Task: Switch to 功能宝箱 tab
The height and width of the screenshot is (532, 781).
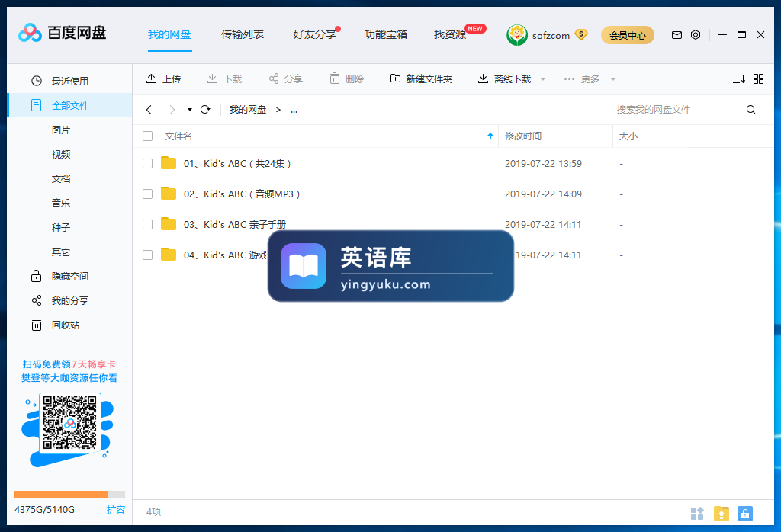Action: tap(386, 34)
